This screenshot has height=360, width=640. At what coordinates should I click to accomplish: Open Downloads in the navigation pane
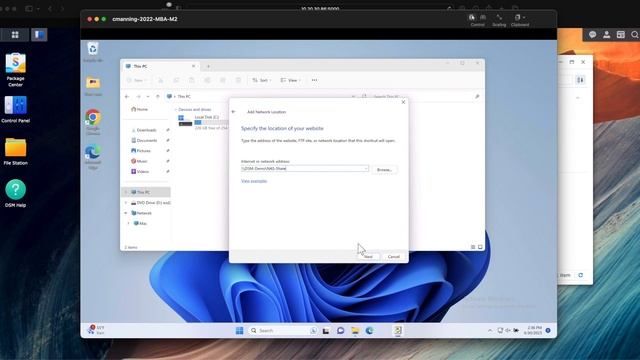click(x=144, y=130)
